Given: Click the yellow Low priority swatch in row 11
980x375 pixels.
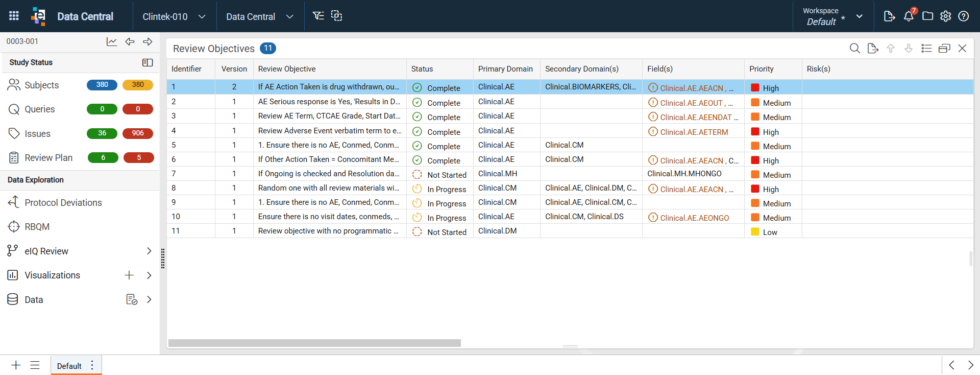Looking at the screenshot, I should (x=755, y=232).
